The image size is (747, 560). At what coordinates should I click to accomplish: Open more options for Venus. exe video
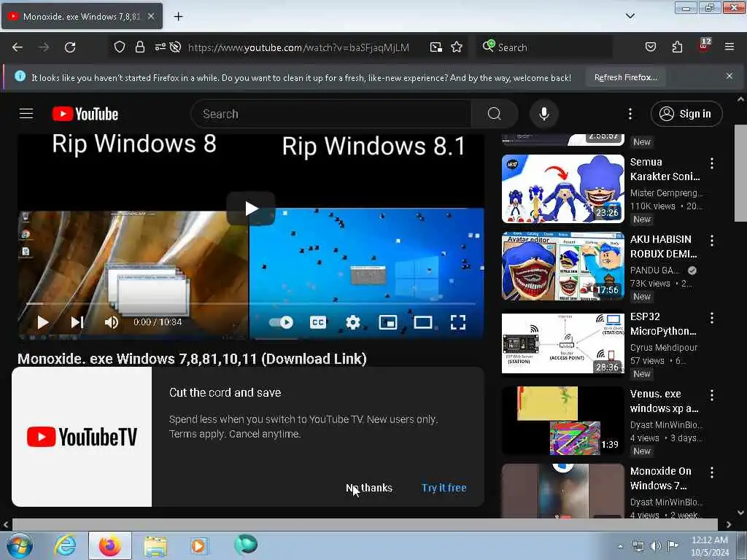[x=712, y=394]
